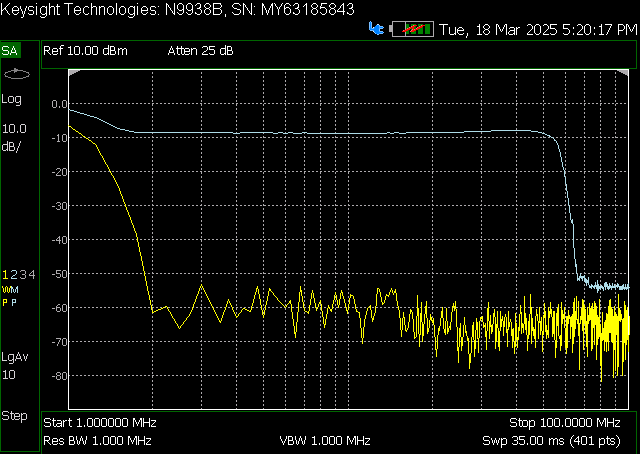Click the LgAv 10 averaging indicator
This screenshot has height=454, width=640.
(15, 366)
